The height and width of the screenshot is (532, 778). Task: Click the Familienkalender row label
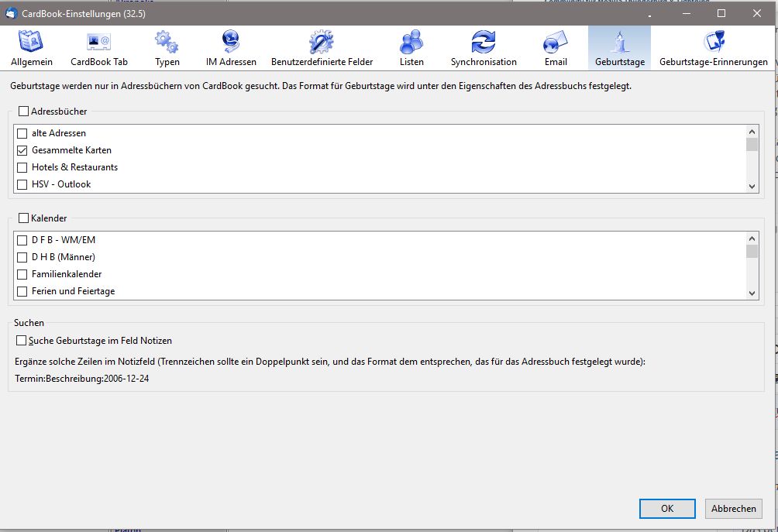[x=67, y=274]
